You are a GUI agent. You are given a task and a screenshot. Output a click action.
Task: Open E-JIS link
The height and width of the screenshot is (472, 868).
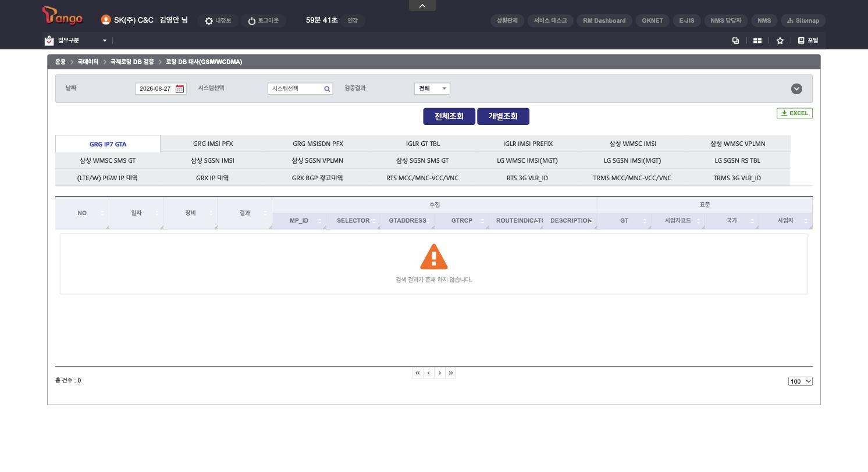pos(686,20)
